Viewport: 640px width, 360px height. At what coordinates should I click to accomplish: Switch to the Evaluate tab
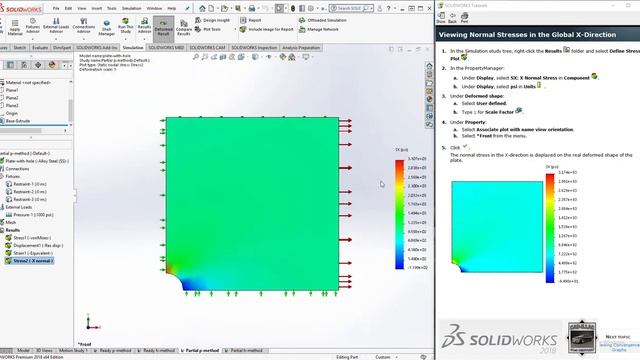tap(40, 48)
